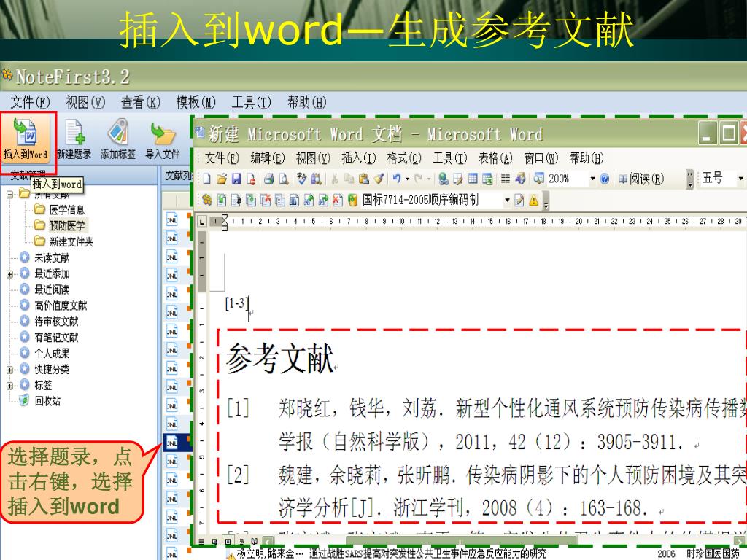Click the 导入文件 import icon
The image size is (747, 560).
(163, 134)
